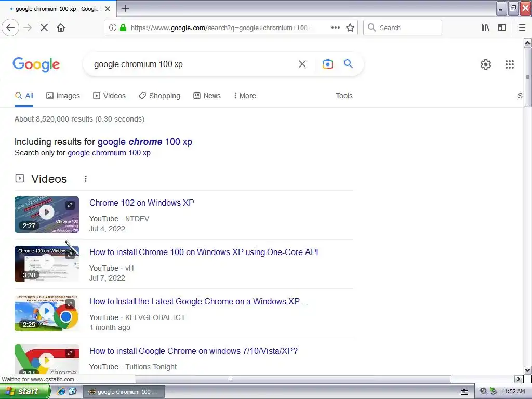The height and width of the screenshot is (399, 532).
Task: Click the Google logo
Action: tap(36, 64)
